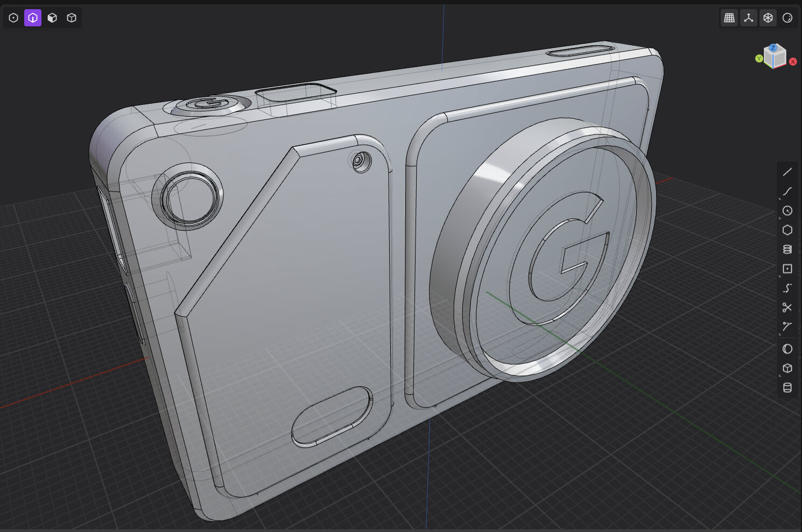The height and width of the screenshot is (532, 802).
Task: Select the Sphere primitive tool
Action: (x=787, y=349)
